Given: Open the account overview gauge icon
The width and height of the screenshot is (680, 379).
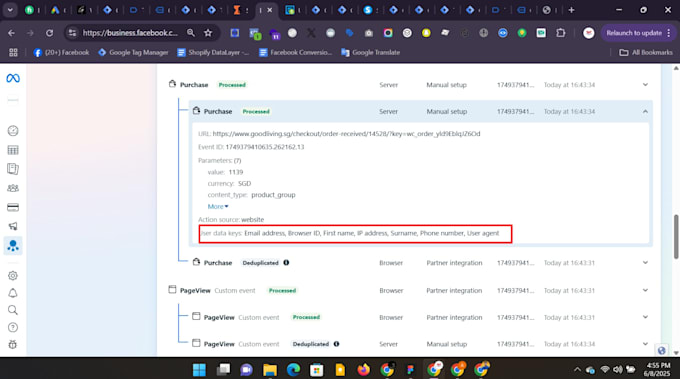Looking at the screenshot, I should (x=13, y=131).
